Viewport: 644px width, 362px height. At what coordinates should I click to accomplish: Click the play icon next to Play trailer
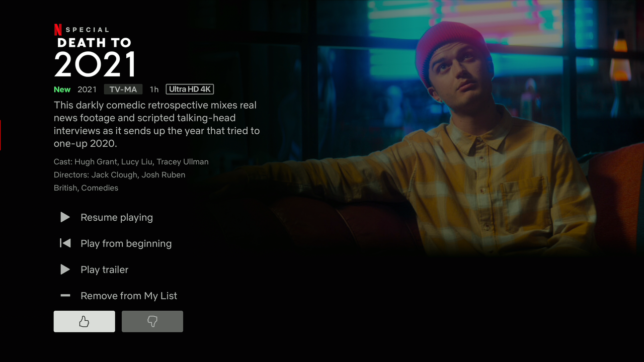pyautogui.click(x=65, y=269)
